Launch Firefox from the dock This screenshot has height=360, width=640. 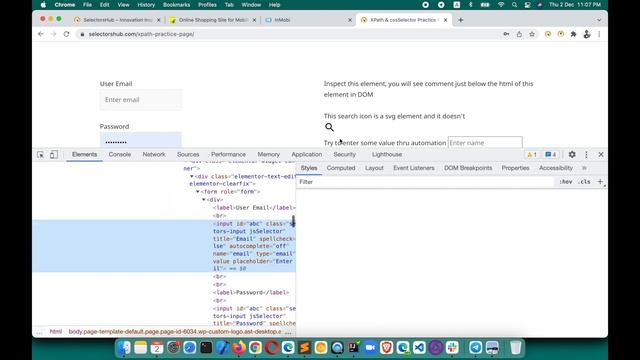coord(239,347)
